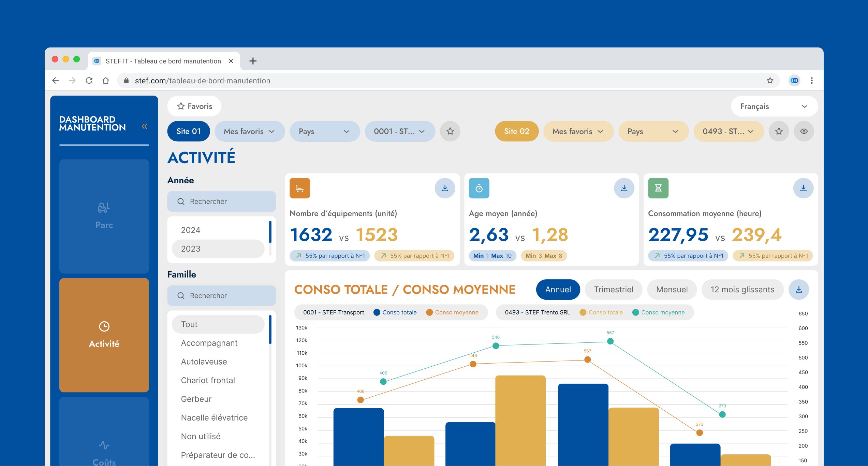Click the Famille Rechercher search field
The width and height of the screenshot is (868, 466).
click(x=222, y=296)
